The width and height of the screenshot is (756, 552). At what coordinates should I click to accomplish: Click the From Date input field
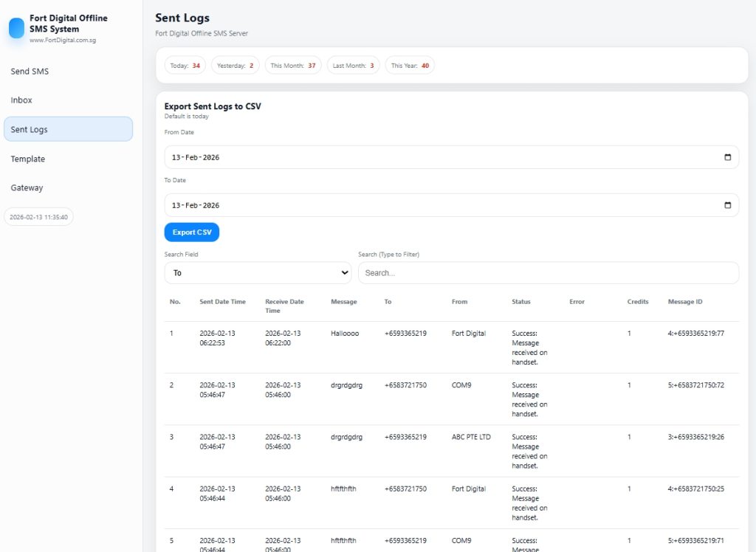443,157
